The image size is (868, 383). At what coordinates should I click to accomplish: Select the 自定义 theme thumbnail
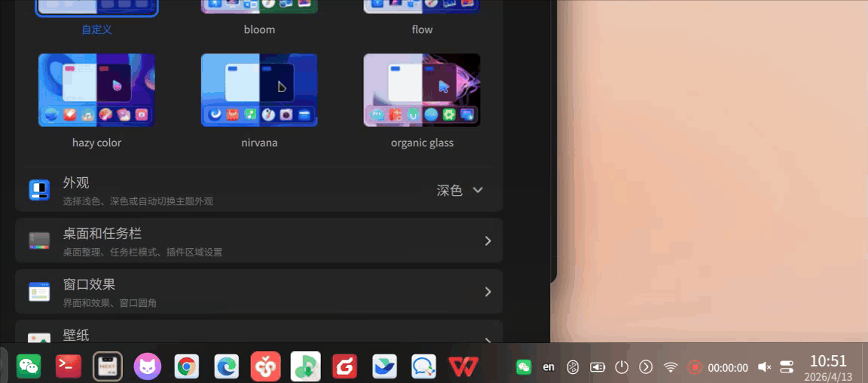click(97, 8)
